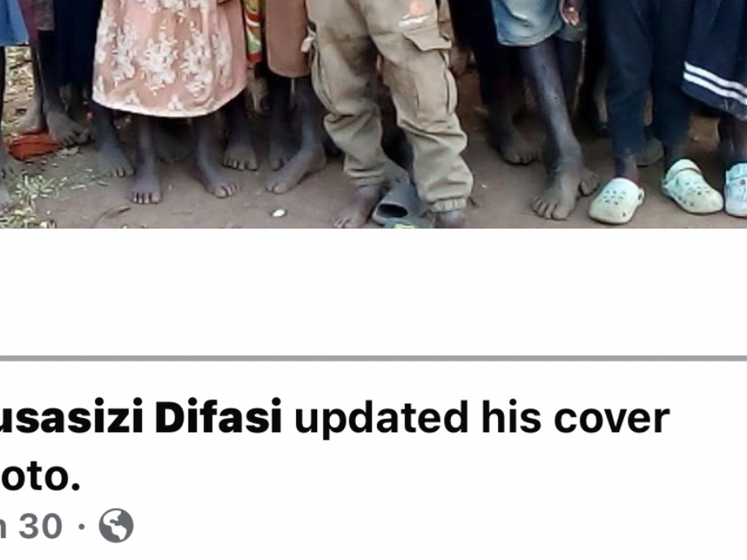Click the word 'cover' in post header

(x=611, y=418)
